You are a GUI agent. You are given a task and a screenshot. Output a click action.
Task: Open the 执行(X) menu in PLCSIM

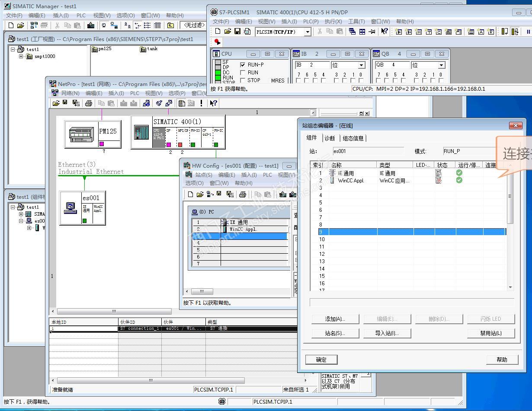pyautogui.click(x=333, y=21)
